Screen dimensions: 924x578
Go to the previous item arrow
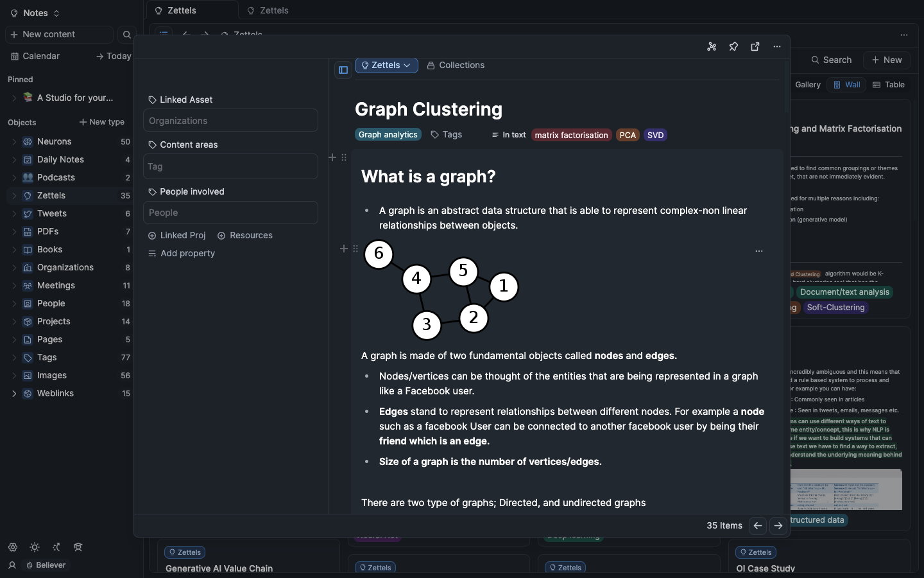click(758, 526)
